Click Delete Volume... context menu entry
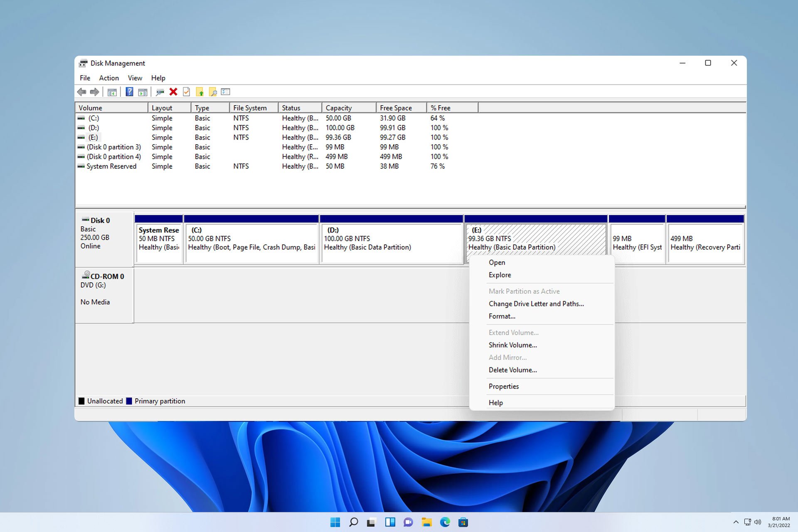Image resolution: width=798 pixels, height=532 pixels. [512, 370]
